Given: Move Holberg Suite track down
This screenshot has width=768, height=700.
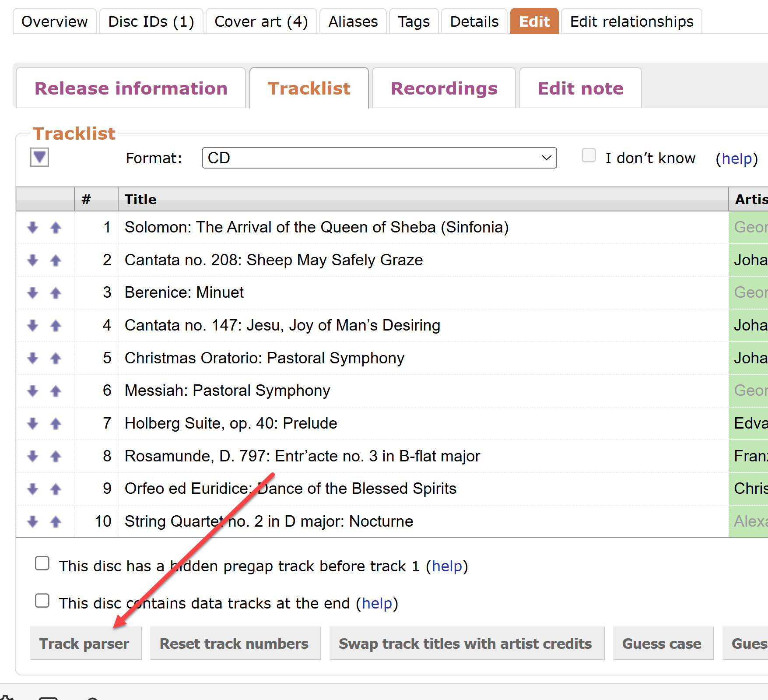Looking at the screenshot, I should point(33,424).
